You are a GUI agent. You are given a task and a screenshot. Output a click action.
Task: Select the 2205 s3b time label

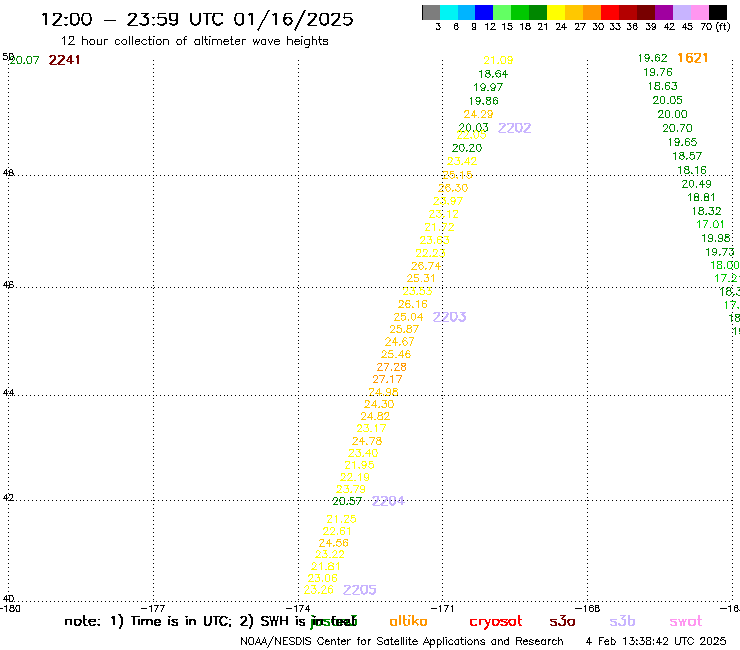[x=360, y=590]
